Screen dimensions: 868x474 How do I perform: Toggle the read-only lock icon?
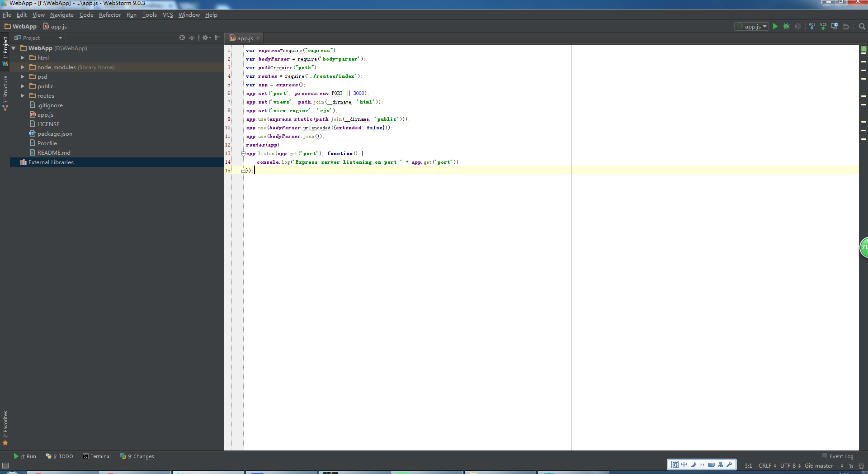click(851, 466)
